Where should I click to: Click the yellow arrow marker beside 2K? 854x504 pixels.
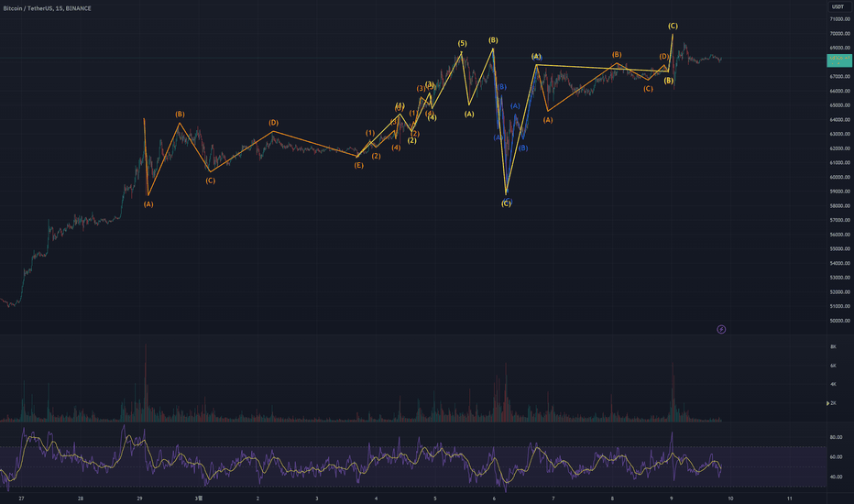pyautogui.click(x=827, y=403)
